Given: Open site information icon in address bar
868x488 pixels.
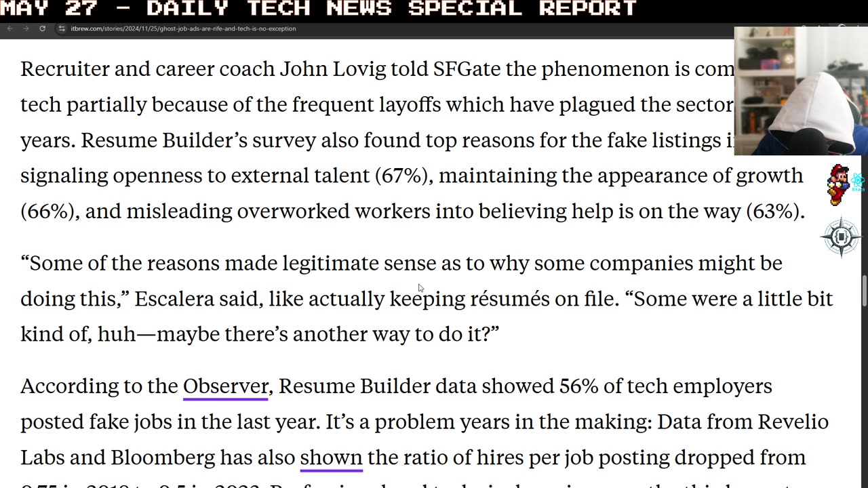Looking at the screenshot, I should [x=62, y=28].
